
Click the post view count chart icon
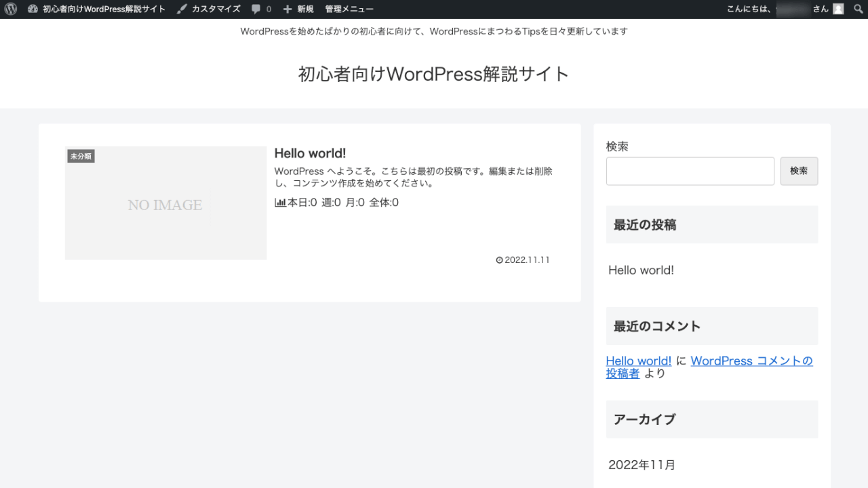[x=280, y=202]
